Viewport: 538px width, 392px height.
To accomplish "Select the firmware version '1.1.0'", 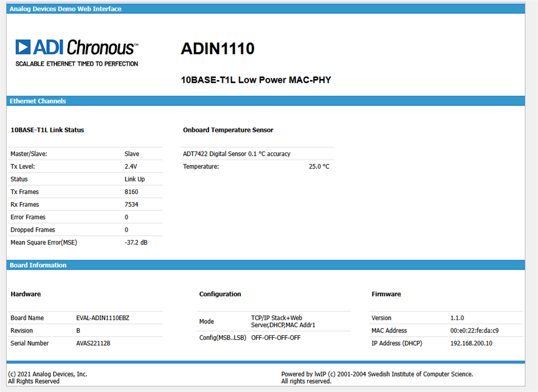I will (x=457, y=318).
